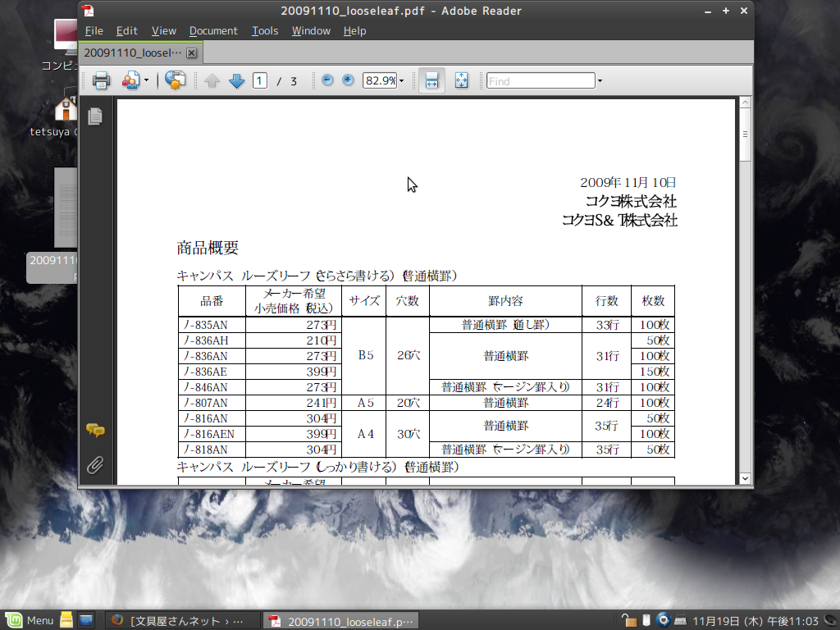Open the Edit menu
The image size is (840, 630).
127,31
